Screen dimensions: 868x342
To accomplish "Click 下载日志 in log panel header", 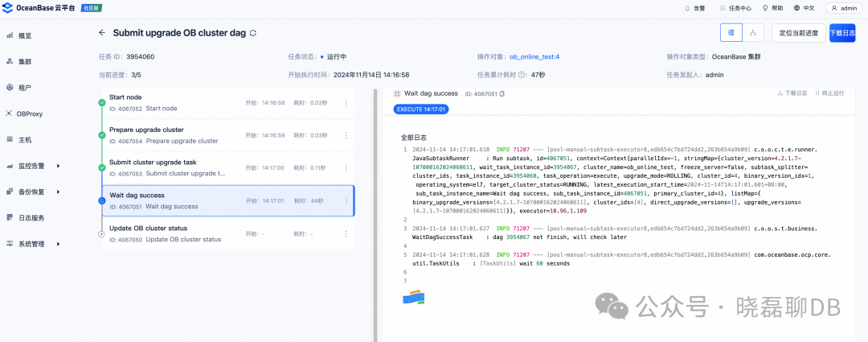I will click(792, 93).
